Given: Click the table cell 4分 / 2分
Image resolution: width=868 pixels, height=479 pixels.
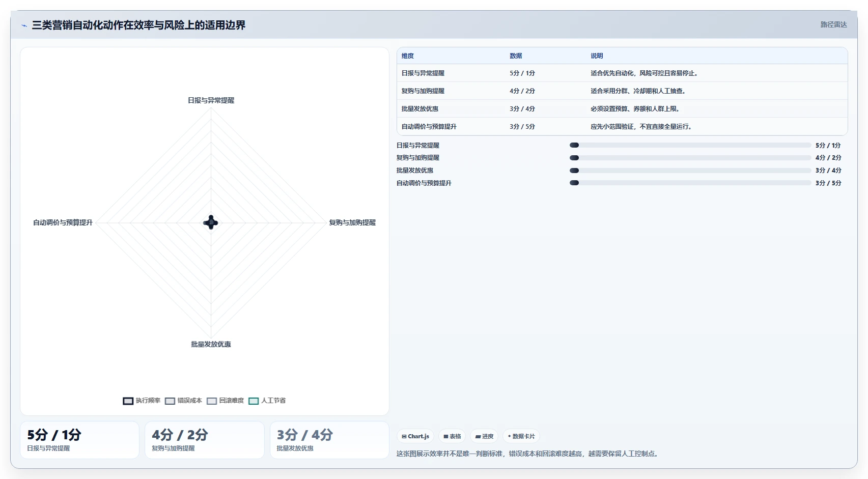Looking at the screenshot, I should 522,91.
